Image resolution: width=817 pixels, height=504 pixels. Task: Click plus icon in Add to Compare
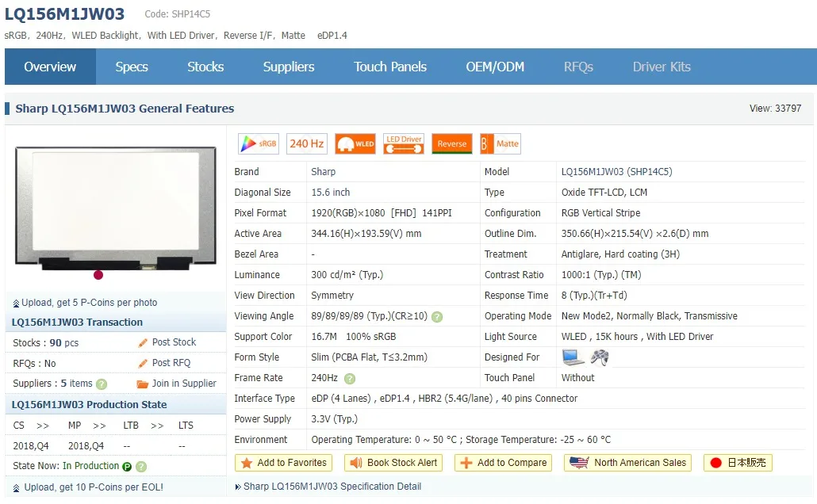466,463
